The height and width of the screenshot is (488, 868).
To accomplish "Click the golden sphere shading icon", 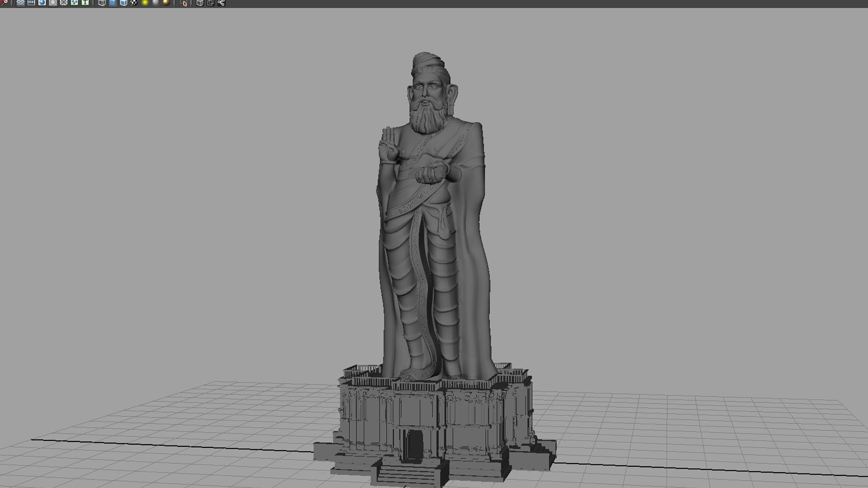I will click(166, 3).
